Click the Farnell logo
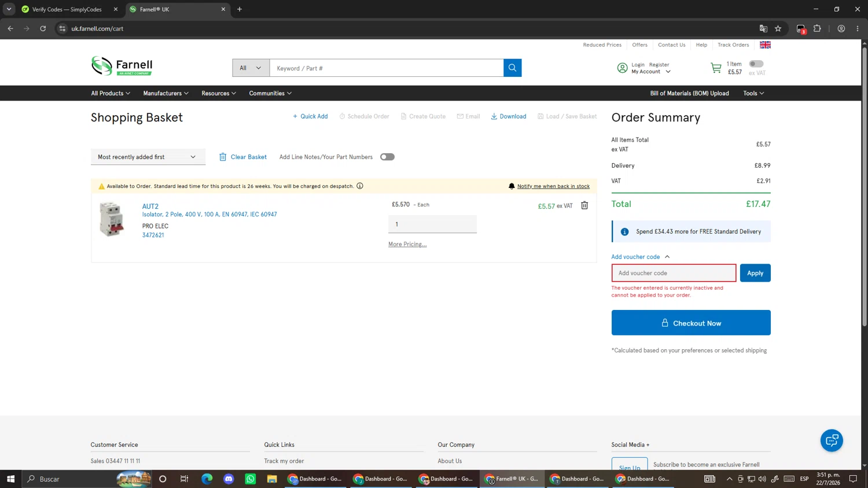Image resolution: width=868 pixels, height=488 pixels. point(122,66)
